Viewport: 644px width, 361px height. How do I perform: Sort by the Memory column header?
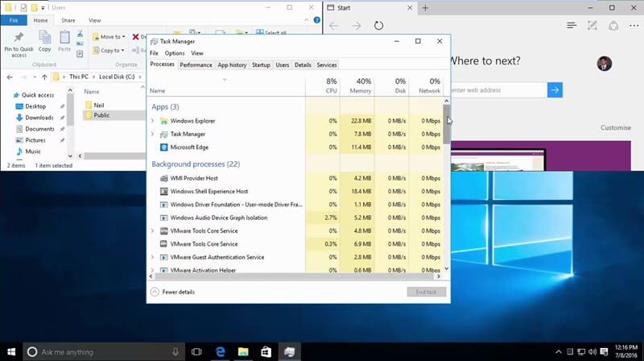point(357,85)
